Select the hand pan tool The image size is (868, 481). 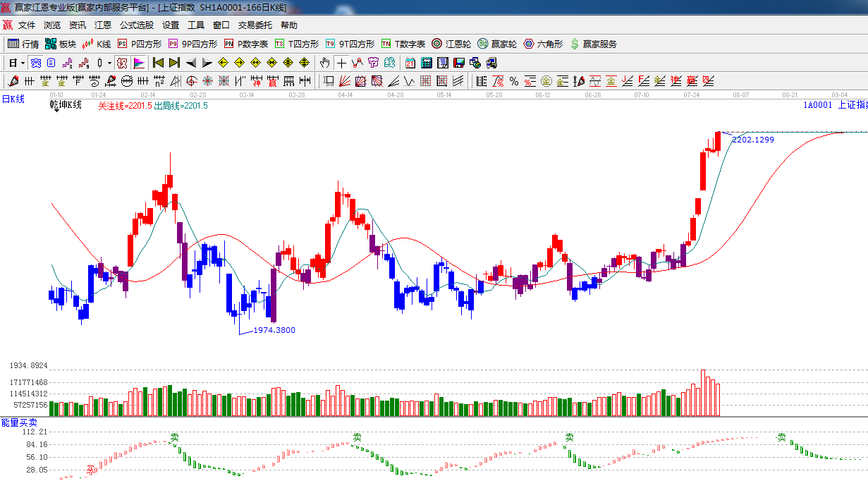click(324, 63)
